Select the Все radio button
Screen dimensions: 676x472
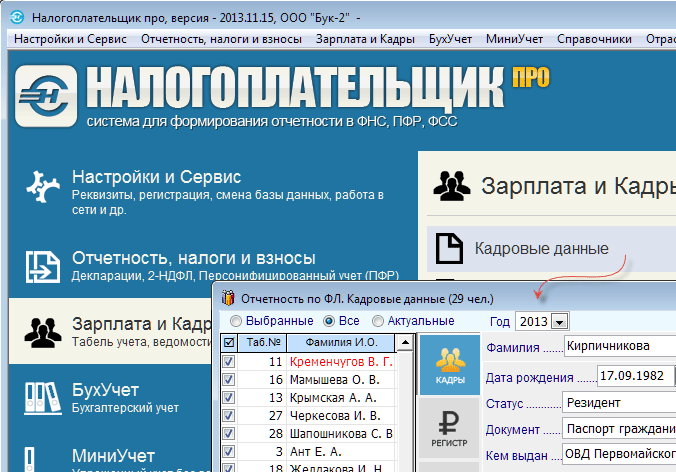(x=329, y=321)
